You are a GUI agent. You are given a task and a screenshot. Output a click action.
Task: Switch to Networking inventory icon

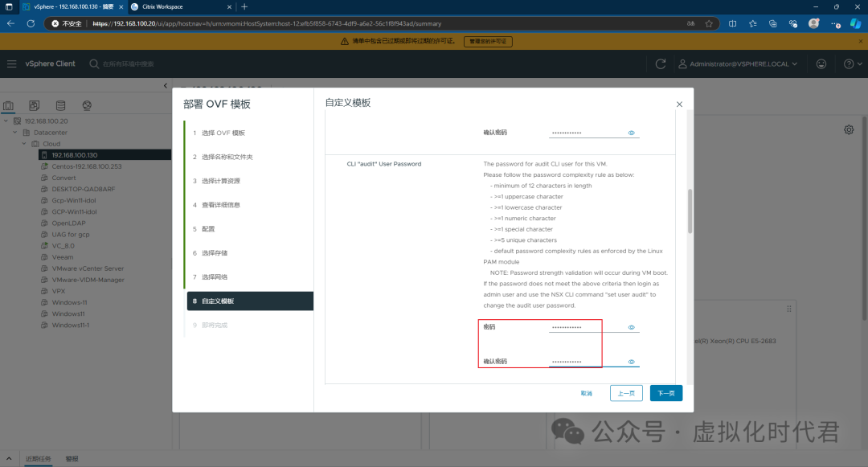(x=87, y=105)
